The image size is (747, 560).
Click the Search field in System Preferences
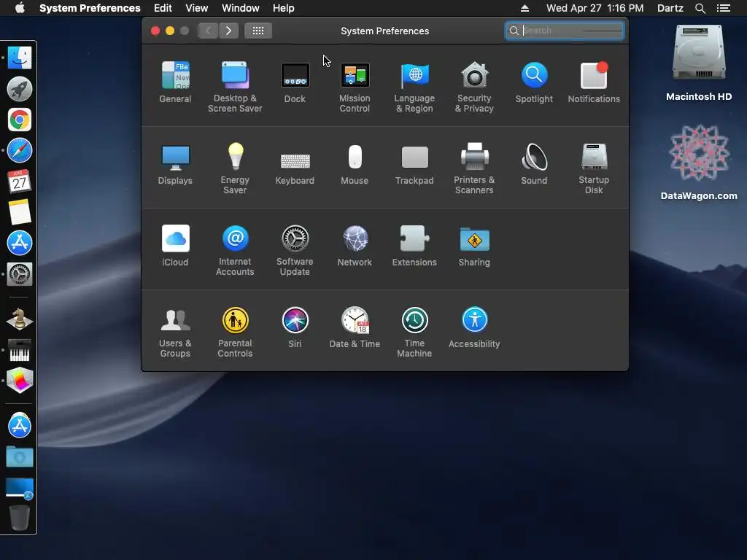pyautogui.click(x=565, y=31)
